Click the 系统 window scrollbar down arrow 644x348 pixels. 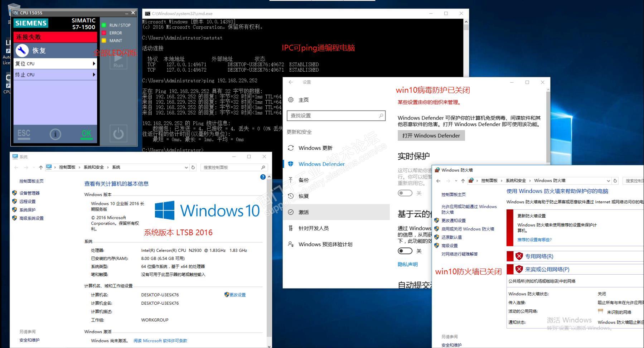click(269, 346)
